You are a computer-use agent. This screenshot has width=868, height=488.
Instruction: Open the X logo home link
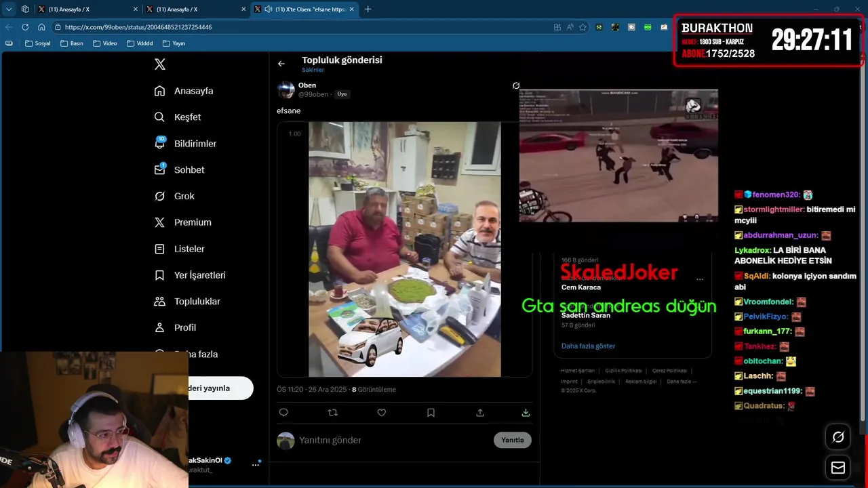click(160, 64)
